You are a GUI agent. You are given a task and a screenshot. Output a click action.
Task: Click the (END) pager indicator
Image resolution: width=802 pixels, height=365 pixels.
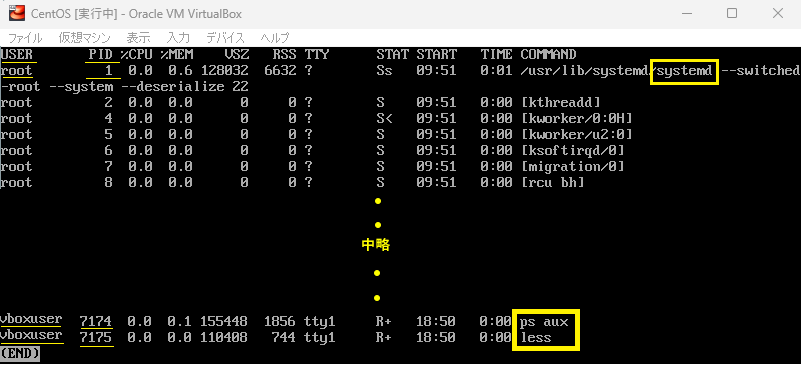(20, 353)
